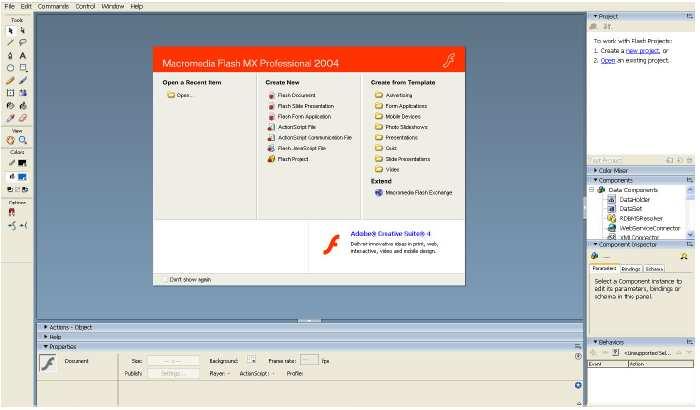Collapse the Components panel
The width and height of the screenshot is (700, 410).
point(595,180)
